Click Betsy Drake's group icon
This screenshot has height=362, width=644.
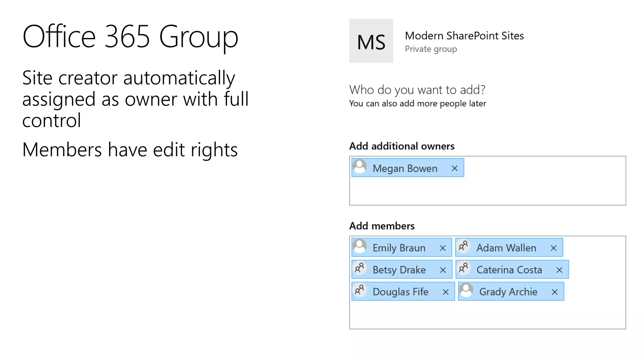tap(360, 268)
